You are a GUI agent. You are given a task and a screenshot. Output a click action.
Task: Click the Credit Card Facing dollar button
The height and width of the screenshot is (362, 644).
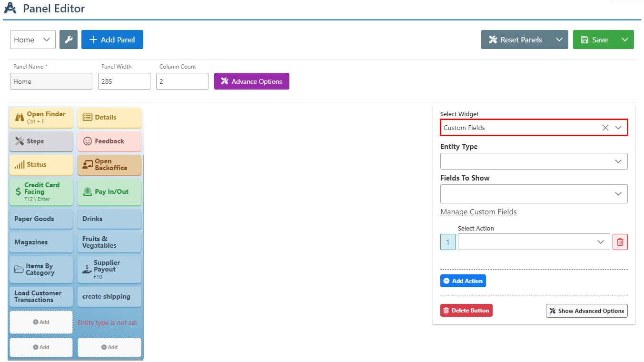(x=41, y=191)
